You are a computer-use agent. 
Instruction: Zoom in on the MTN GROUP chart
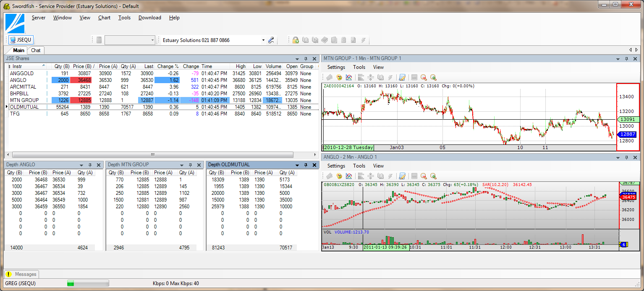pos(433,77)
